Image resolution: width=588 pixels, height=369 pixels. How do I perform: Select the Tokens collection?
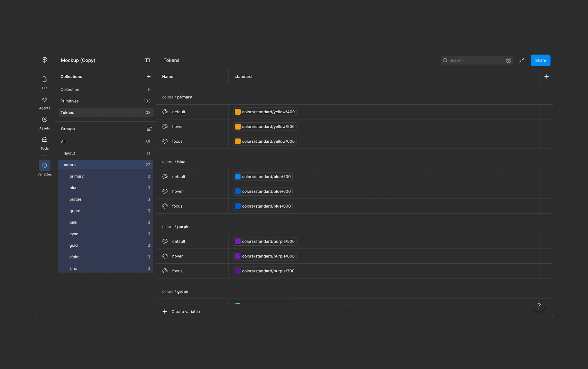click(105, 113)
